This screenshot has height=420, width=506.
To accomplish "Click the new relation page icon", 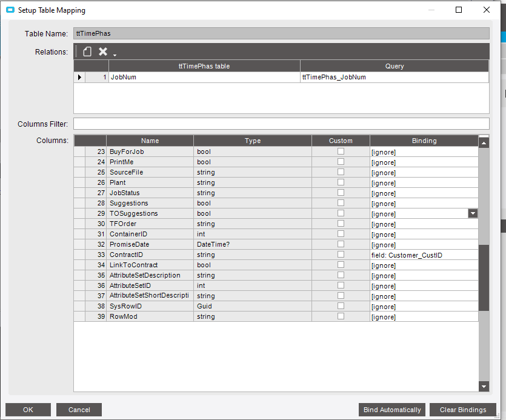I will click(87, 52).
